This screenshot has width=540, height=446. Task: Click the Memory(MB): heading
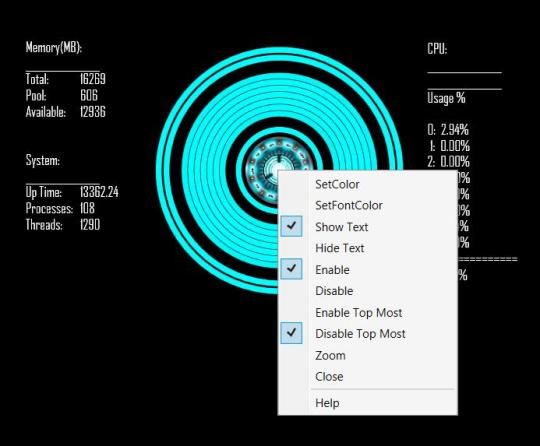[x=54, y=47]
